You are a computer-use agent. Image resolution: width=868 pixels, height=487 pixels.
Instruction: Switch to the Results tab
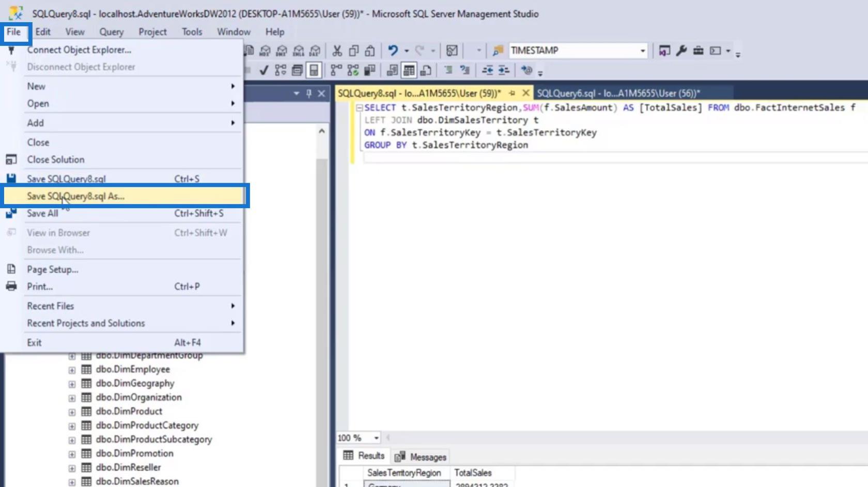pos(364,456)
